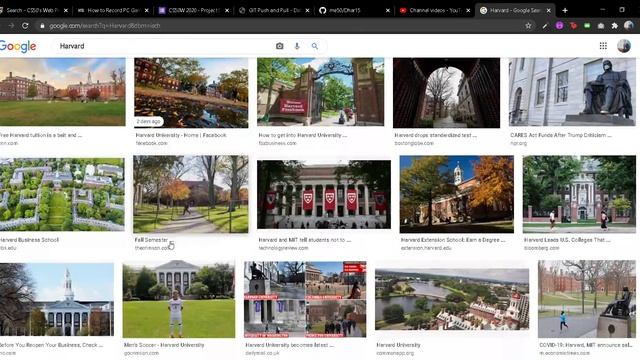The height and width of the screenshot is (360, 640).
Task: Open the Harvard University aerial river image
Action: [452, 299]
